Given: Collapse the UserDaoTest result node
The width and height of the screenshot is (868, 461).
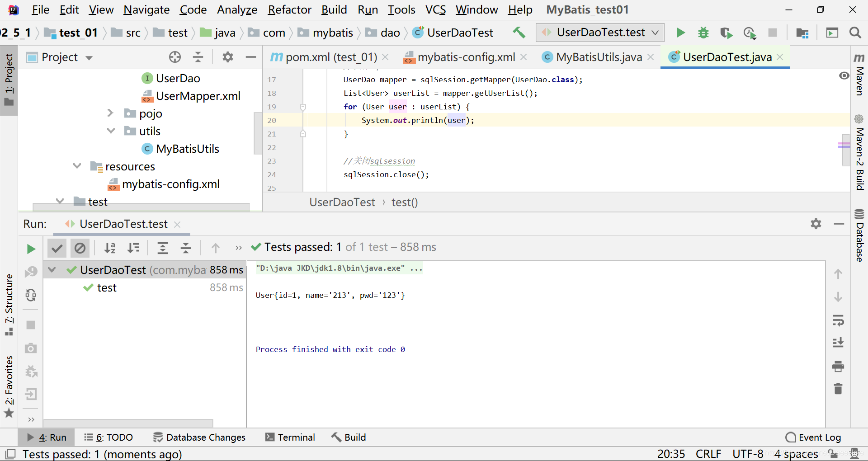Looking at the screenshot, I should coord(52,270).
